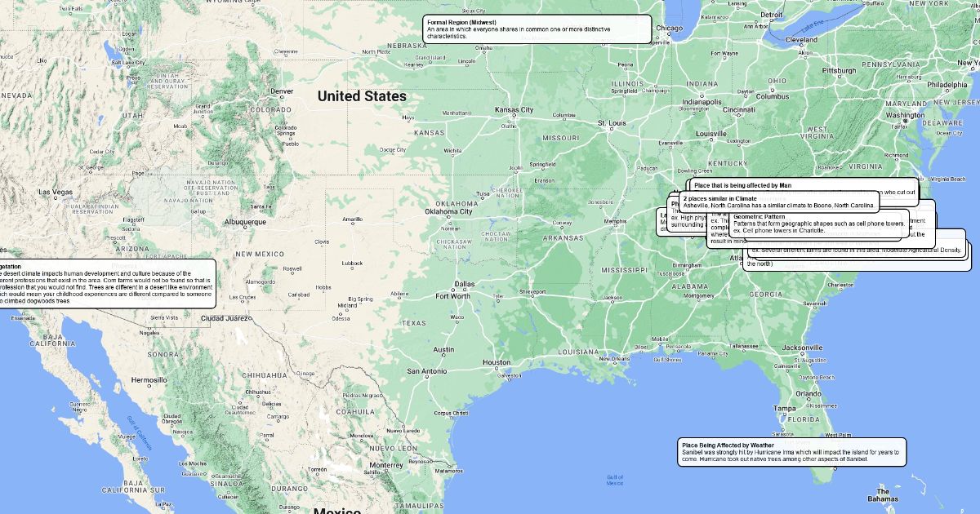The width and height of the screenshot is (980, 514).
Task: Click the United States country label
Action: [x=361, y=96]
